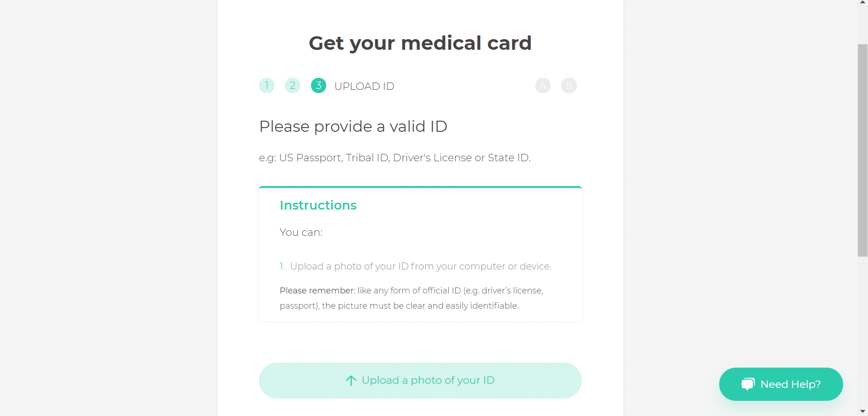Click the scrollbar up arrow
The height and width of the screenshot is (416, 868).
coord(862,3)
